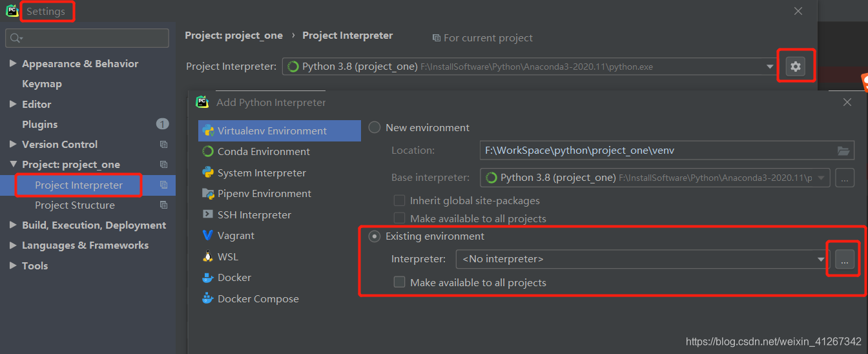
Task: Click project-level icon next to Project Structure
Action: (x=163, y=205)
